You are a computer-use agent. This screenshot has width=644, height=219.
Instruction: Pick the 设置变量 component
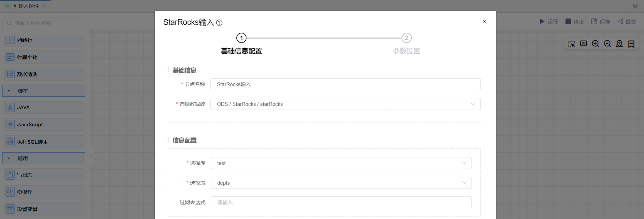point(44,209)
